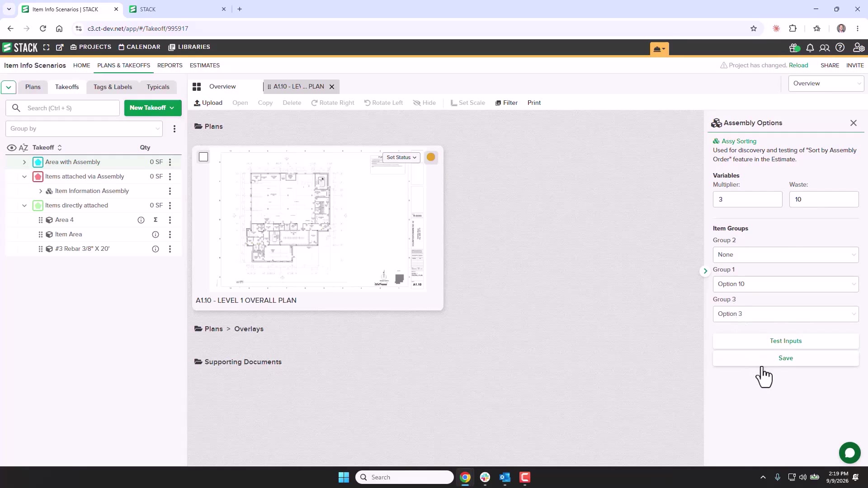Click the info icon for Area 4
This screenshot has width=868, height=488.
[141, 220]
